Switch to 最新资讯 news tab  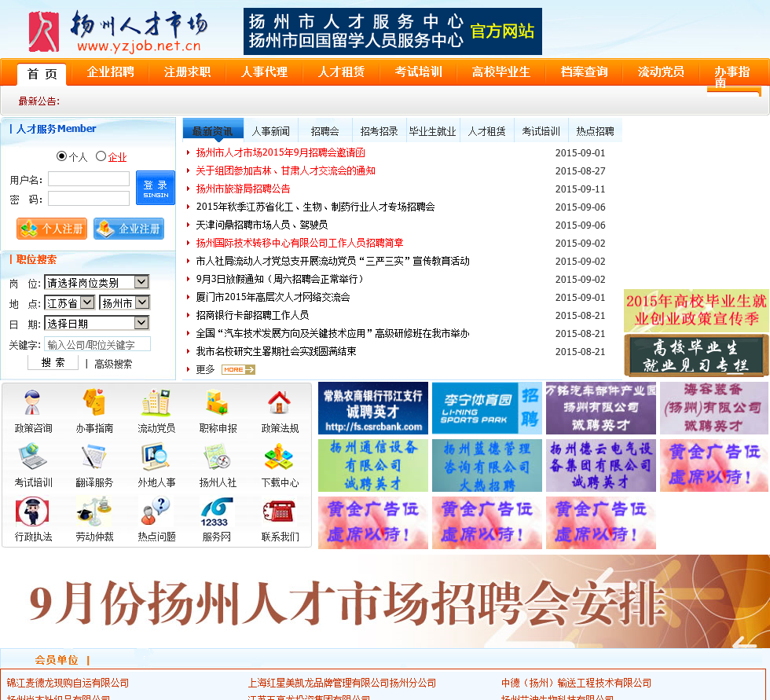pyautogui.click(x=213, y=130)
